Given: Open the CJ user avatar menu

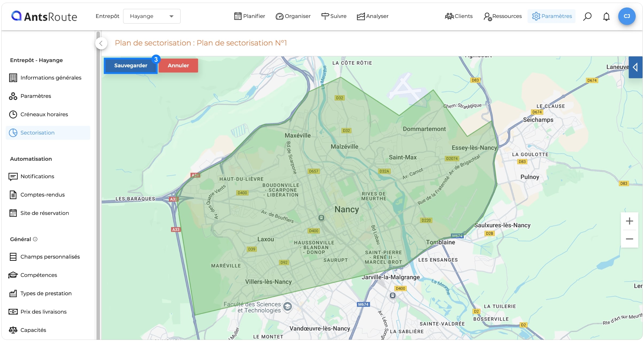Looking at the screenshot, I should point(627,16).
